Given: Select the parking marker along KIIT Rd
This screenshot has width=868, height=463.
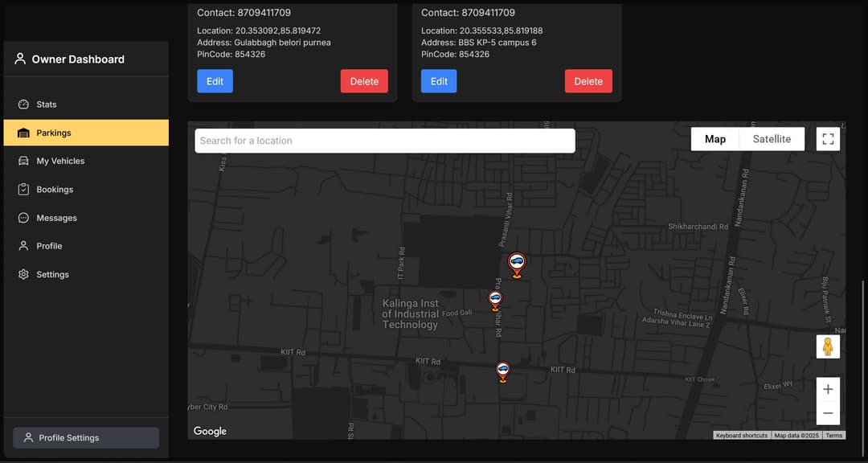Looking at the screenshot, I should coord(502,368).
